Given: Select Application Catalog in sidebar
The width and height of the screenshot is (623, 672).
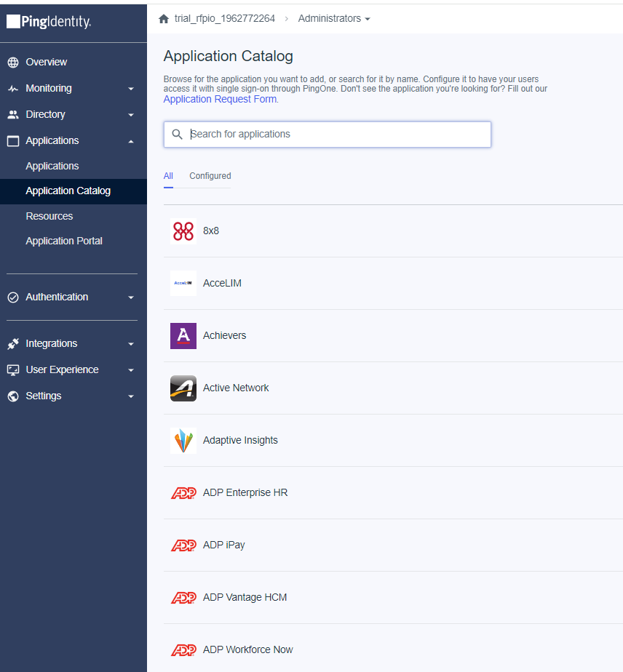Looking at the screenshot, I should tap(68, 191).
